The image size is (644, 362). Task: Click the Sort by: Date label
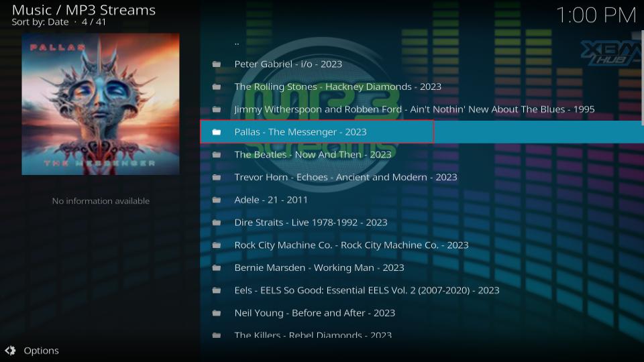coord(40,22)
